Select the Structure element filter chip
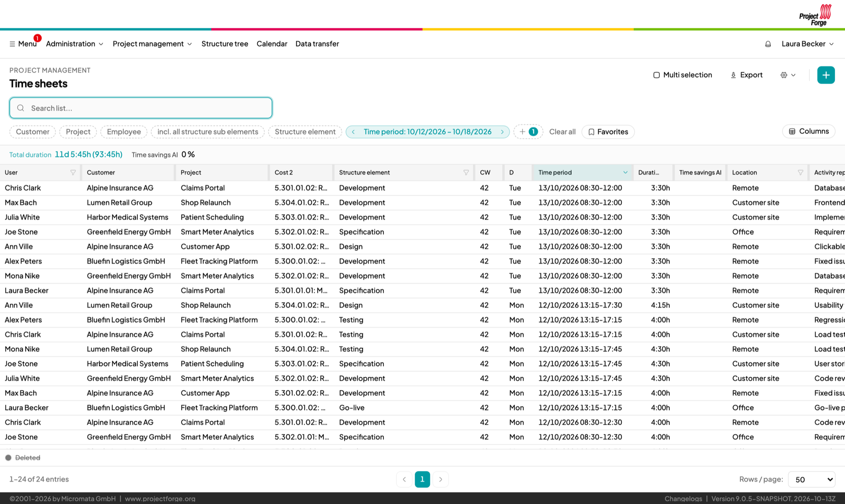Screen dimensions: 845x504 pyautogui.click(x=305, y=132)
